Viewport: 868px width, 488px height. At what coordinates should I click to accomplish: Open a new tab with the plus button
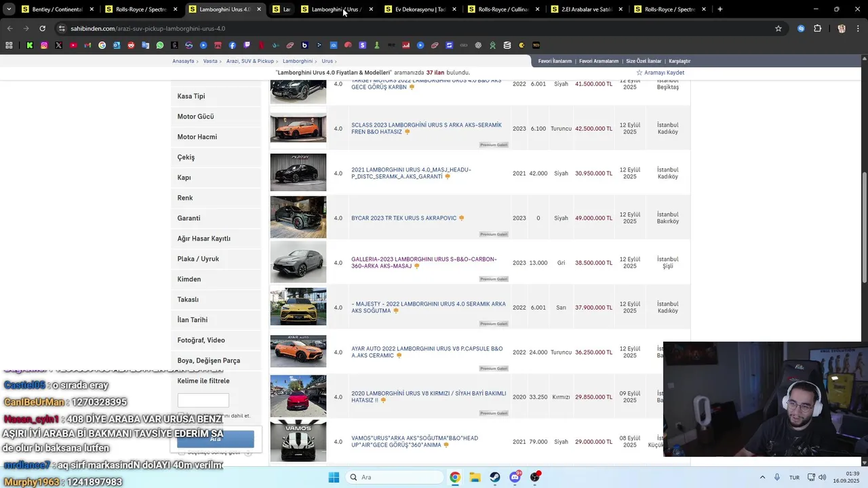click(x=720, y=9)
